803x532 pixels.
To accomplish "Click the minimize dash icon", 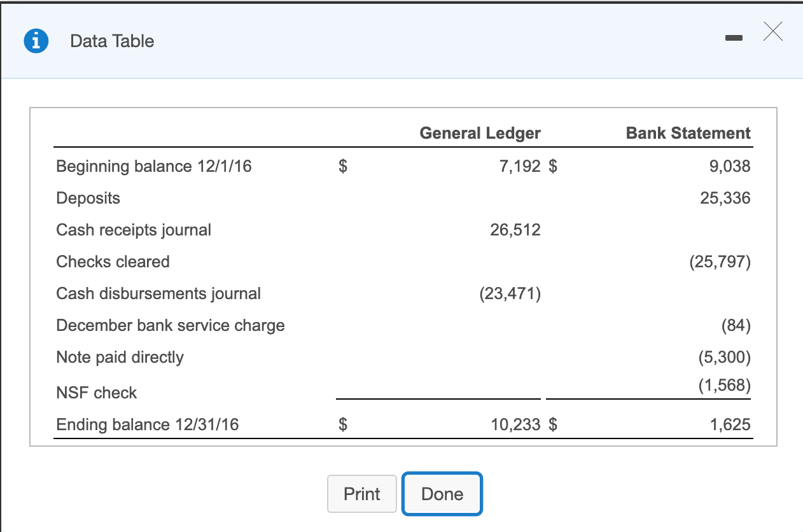I will tap(734, 38).
